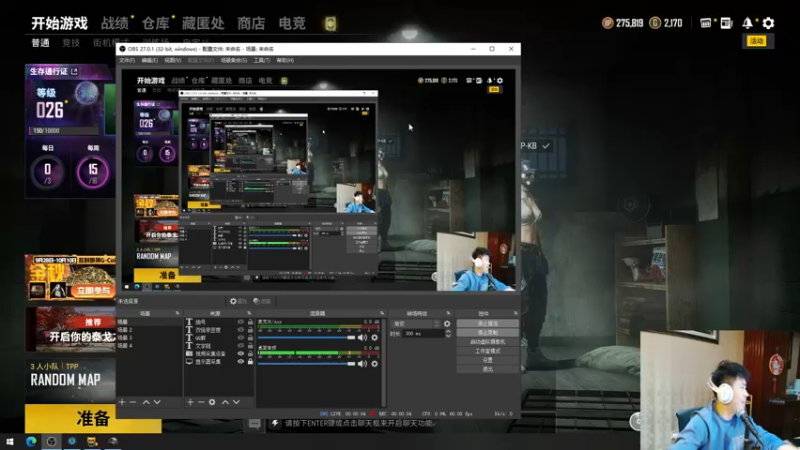Viewport: 800px width, 450px height.
Task: Pop out the 场景 dock panel
Action: (178, 313)
